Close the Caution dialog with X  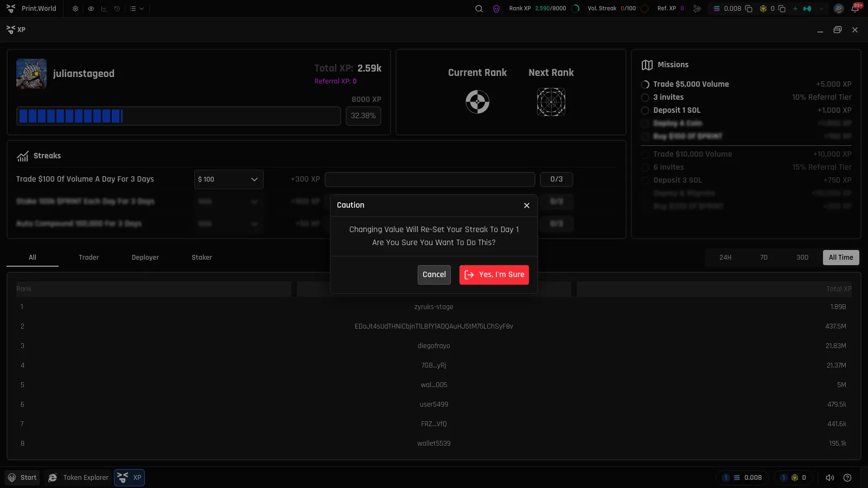pos(526,206)
